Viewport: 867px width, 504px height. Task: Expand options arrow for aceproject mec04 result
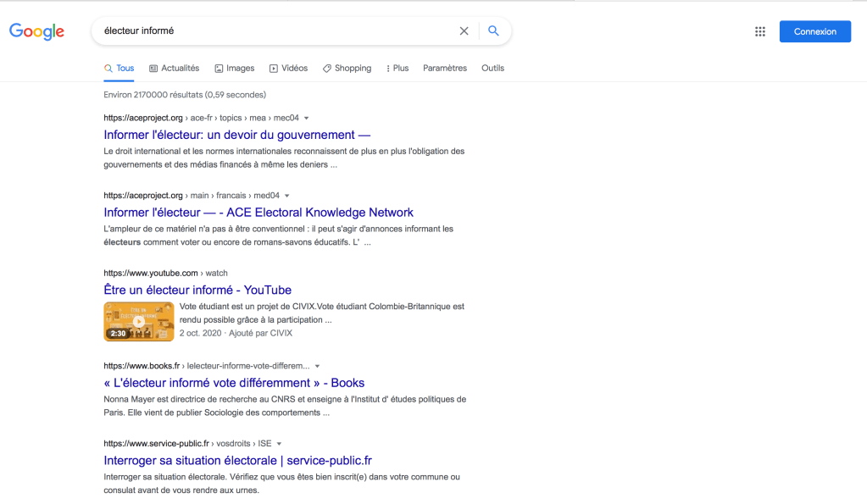(307, 119)
